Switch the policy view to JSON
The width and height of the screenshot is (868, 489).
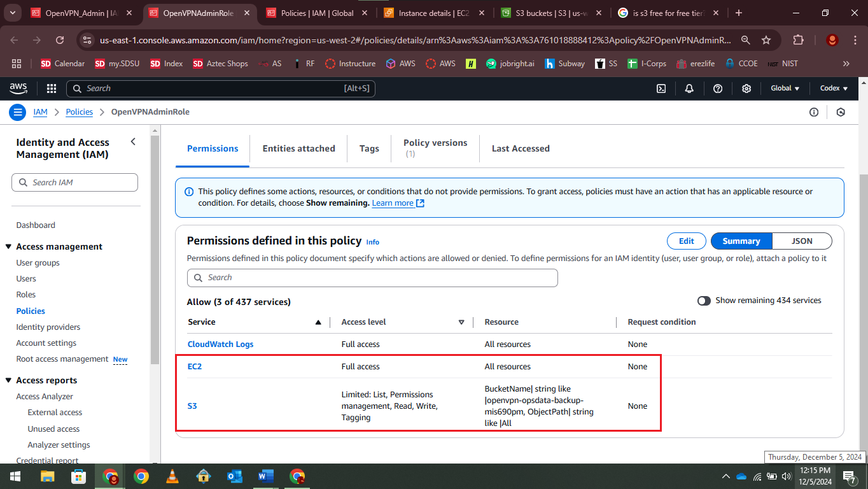click(x=802, y=241)
